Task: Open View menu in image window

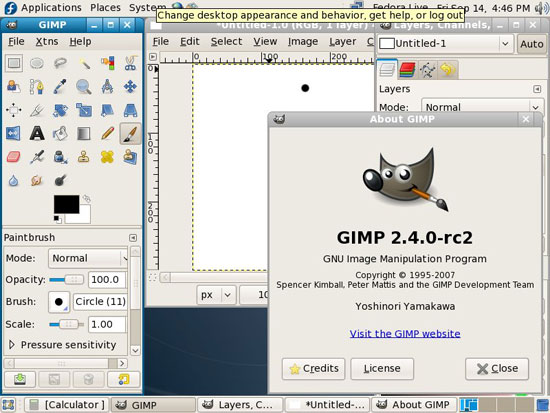Action: pyautogui.click(x=265, y=42)
